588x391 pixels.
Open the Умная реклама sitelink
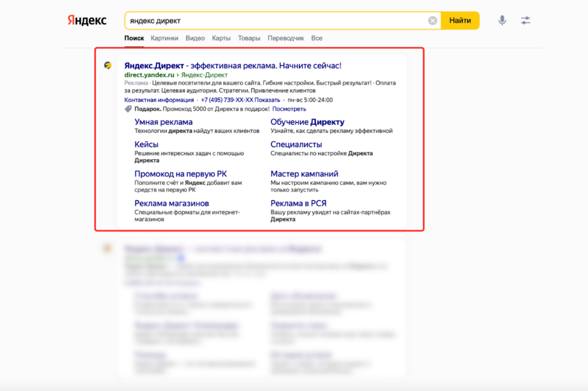click(164, 122)
